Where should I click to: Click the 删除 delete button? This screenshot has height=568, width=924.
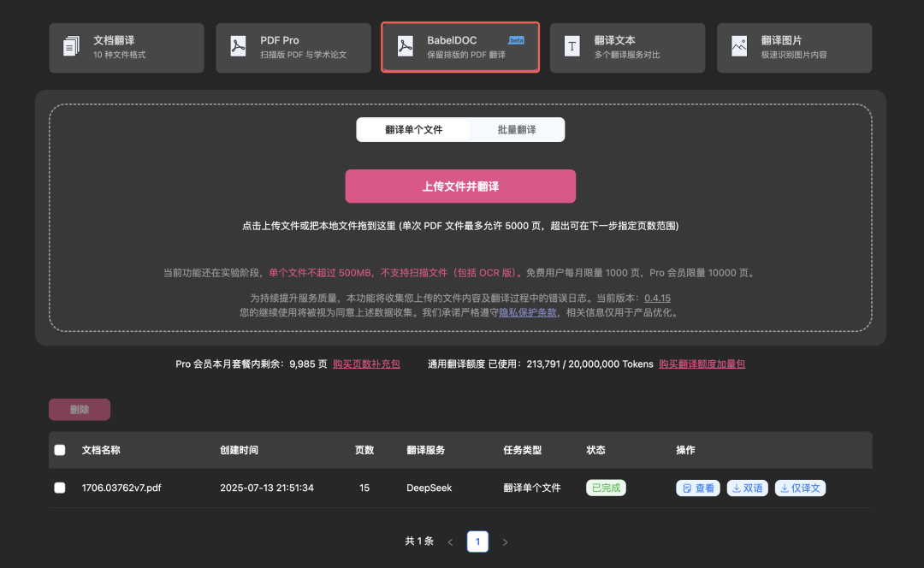click(79, 409)
